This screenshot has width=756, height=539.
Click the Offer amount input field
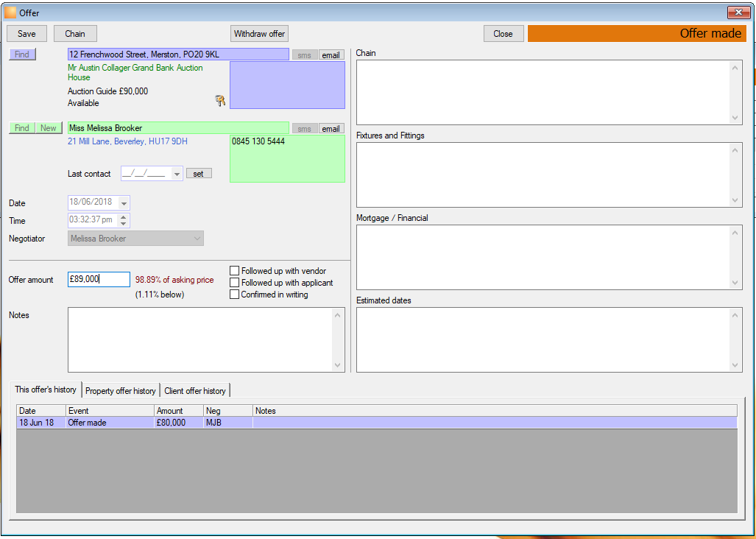coord(99,279)
